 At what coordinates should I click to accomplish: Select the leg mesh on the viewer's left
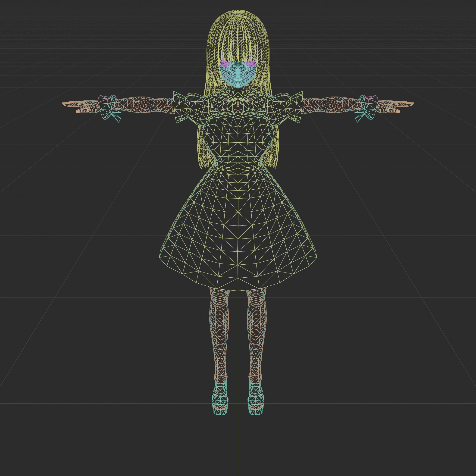tap(220, 335)
